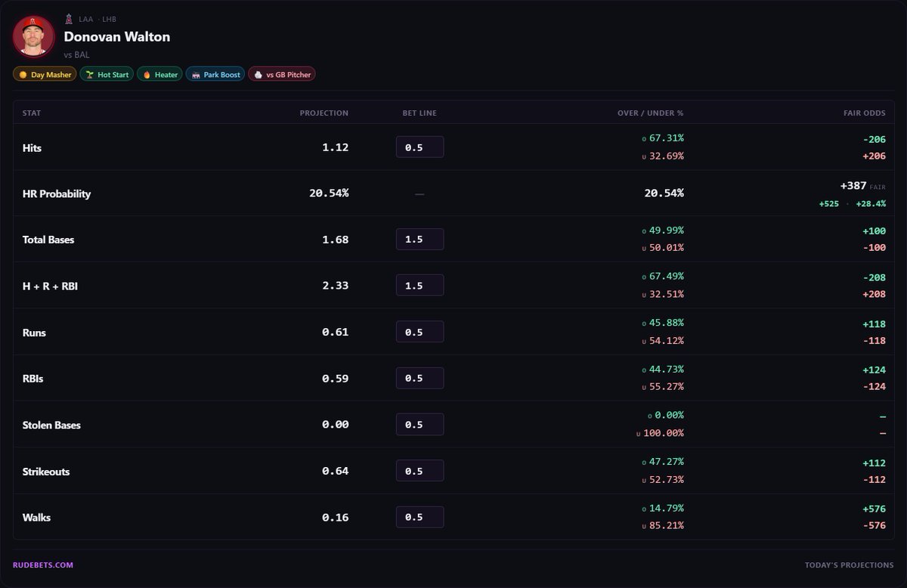Click Donovan Walton's player photo
Image resolution: width=907 pixels, height=588 pixels.
[x=34, y=36]
